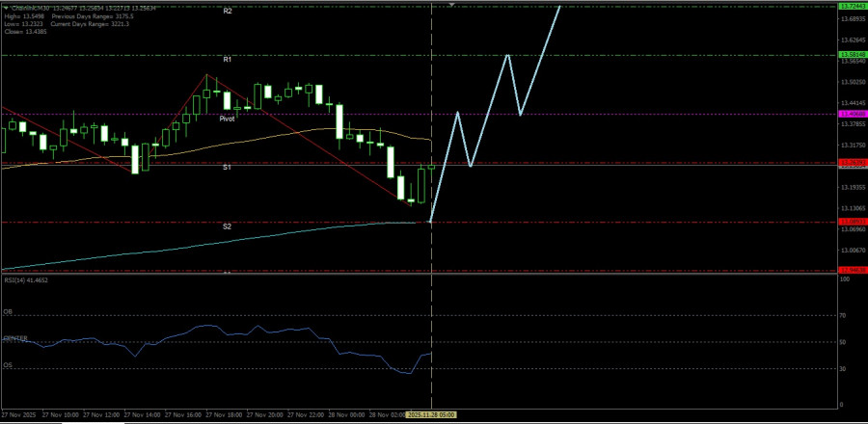The width and height of the screenshot is (868, 424).
Task: Click the Close 13.4385 info text
Action: coord(25,32)
